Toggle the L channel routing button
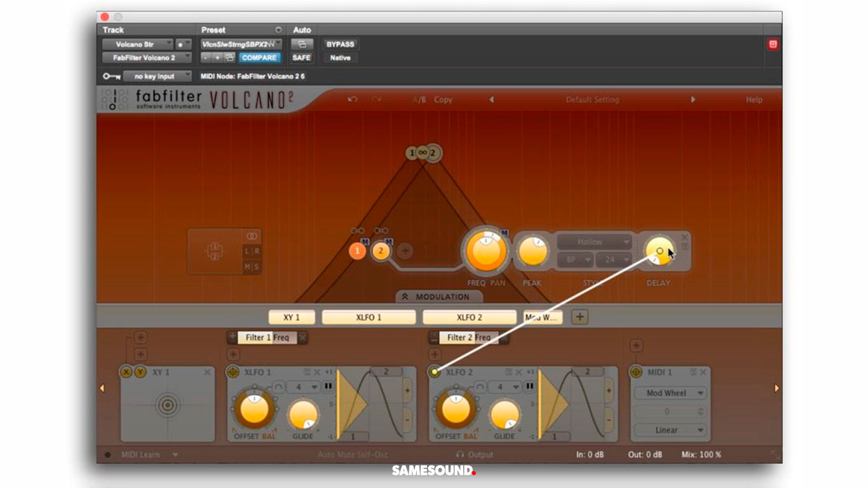The height and width of the screenshot is (488, 868). click(x=248, y=251)
